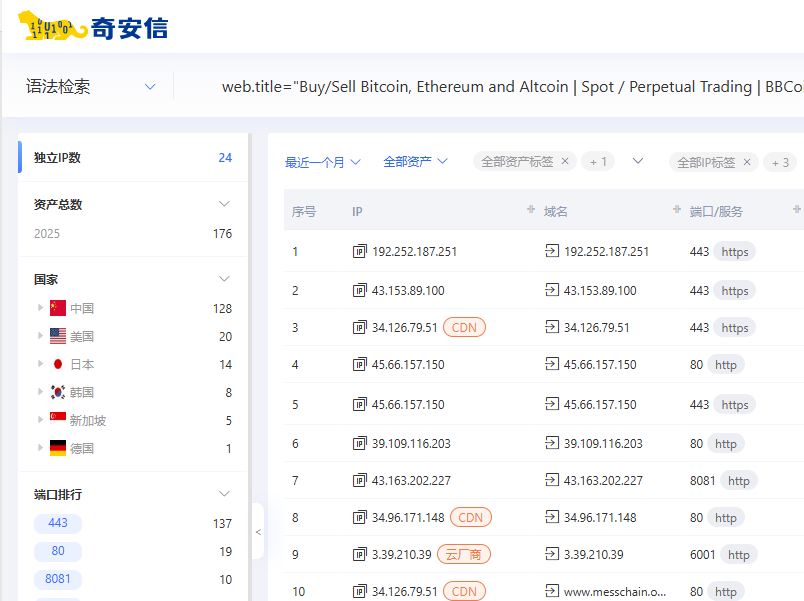Expand the 韩国 country tree arrow
The height and width of the screenshot is (601, 804).
(x=40, y=392)
